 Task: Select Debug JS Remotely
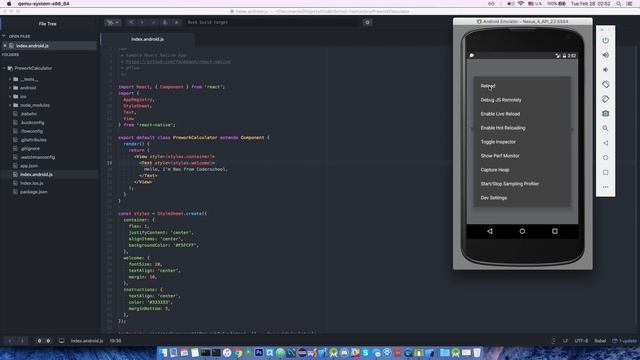tap(522, 100)
